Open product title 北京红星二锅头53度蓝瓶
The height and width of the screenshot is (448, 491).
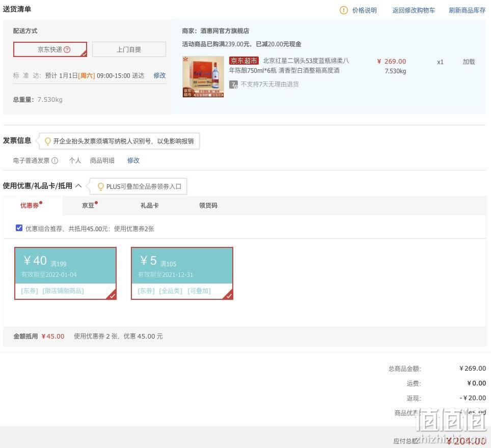tap(289, 66)
